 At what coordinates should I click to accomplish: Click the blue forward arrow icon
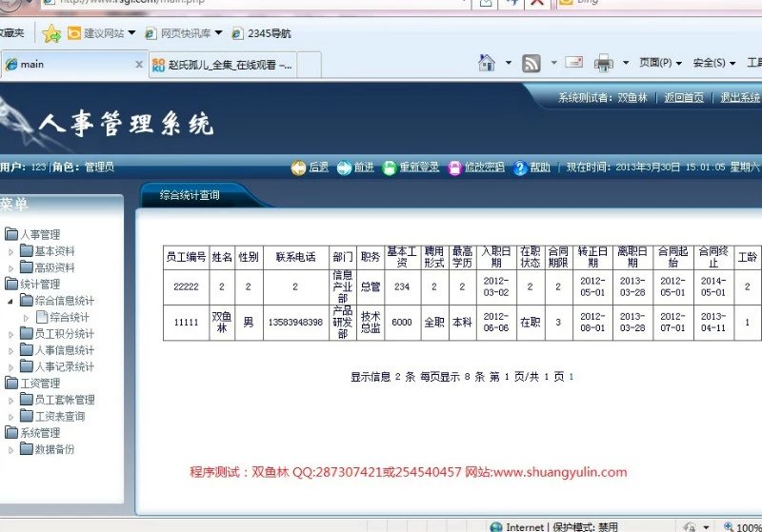pos(344,167)
